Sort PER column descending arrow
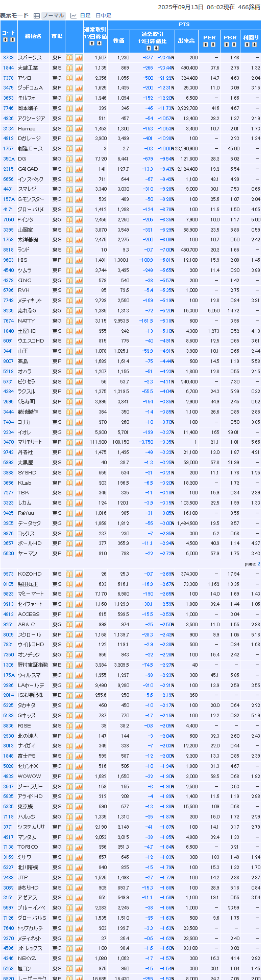268x980 pixels. pyautogui.click(x=212, y=44)
